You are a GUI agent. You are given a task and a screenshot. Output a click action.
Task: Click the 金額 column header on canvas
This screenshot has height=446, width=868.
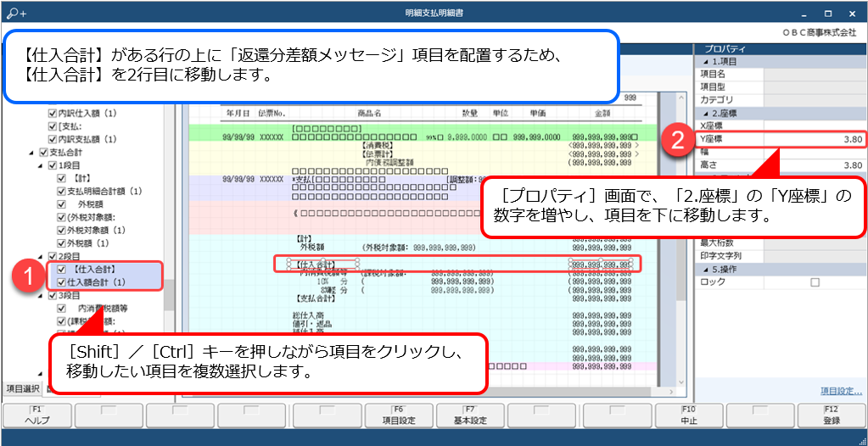pos(602,113)
